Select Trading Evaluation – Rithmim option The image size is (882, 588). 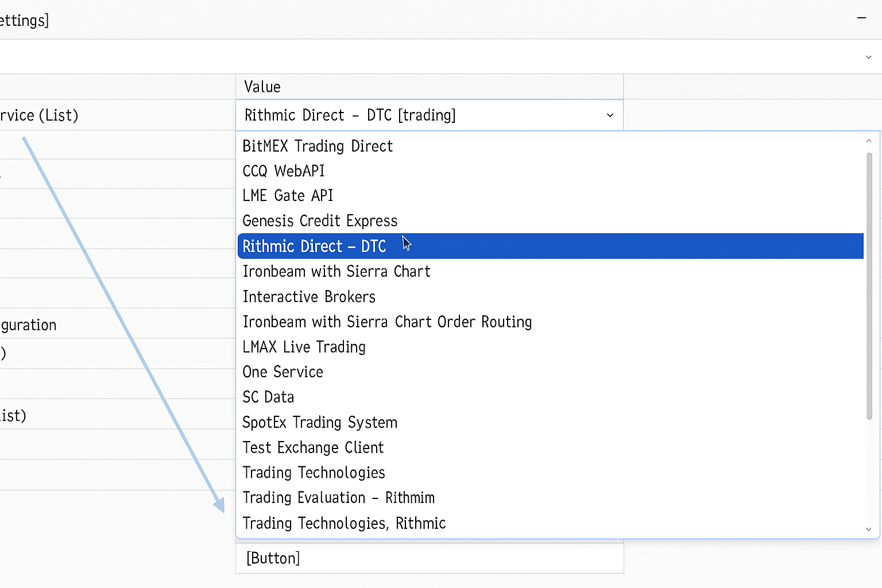[550, 497]
